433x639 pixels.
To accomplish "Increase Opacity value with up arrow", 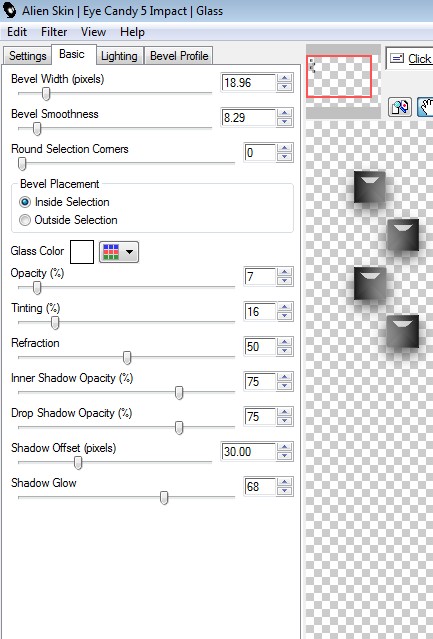I will (285, 272).
